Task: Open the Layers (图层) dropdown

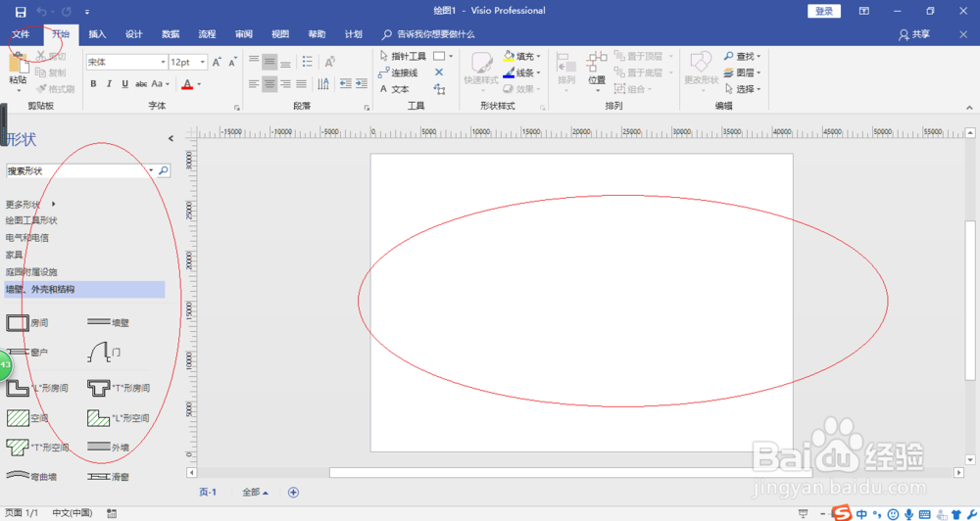Action: point(743,73)
